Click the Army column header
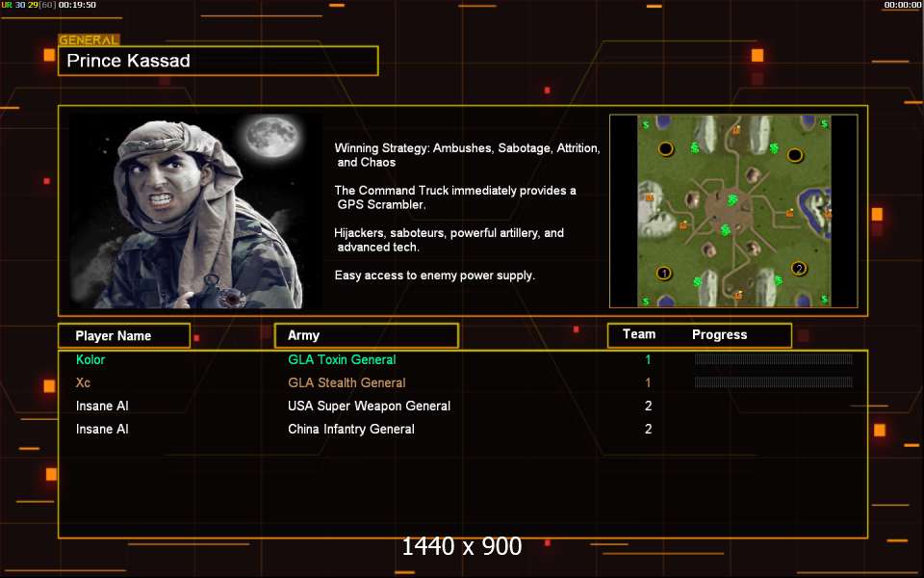 [367, 335]
